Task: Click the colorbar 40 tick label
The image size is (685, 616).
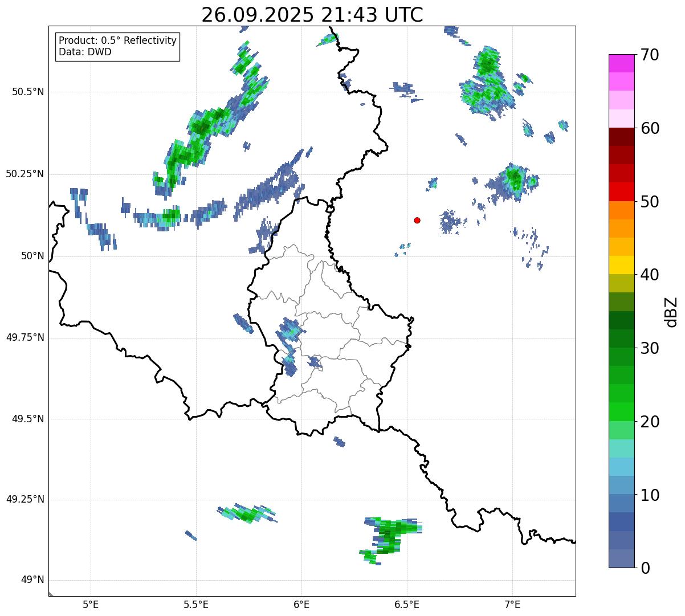Action: (650, 275)
